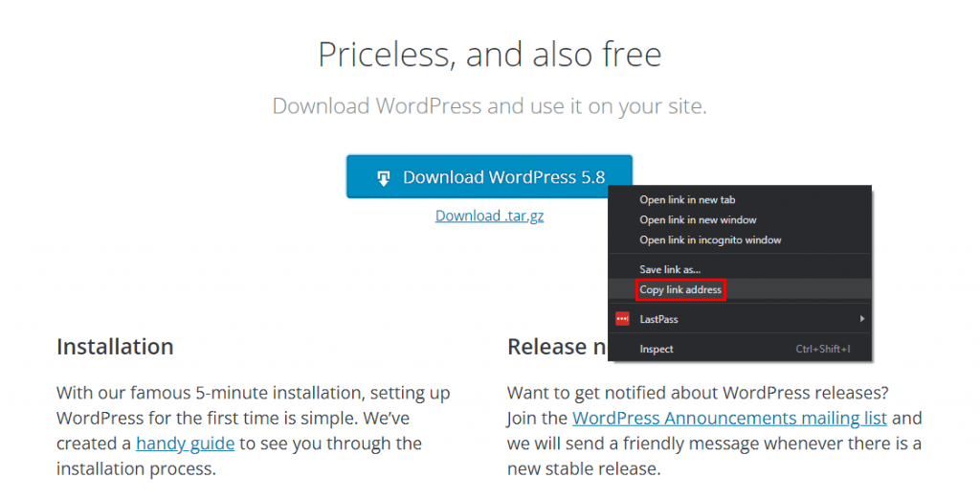Click the download arrow icon on the button

tap(384, 178)
